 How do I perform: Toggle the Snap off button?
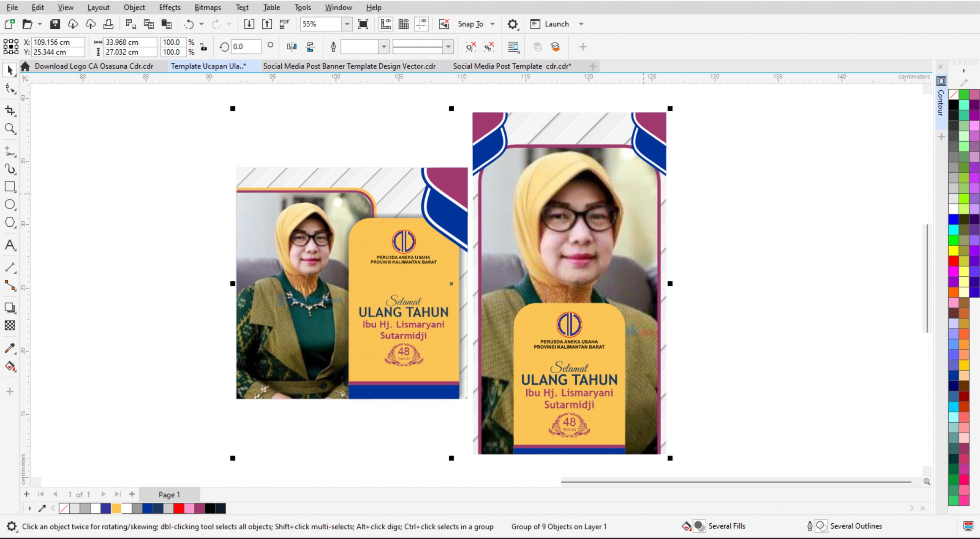[444, 24]
